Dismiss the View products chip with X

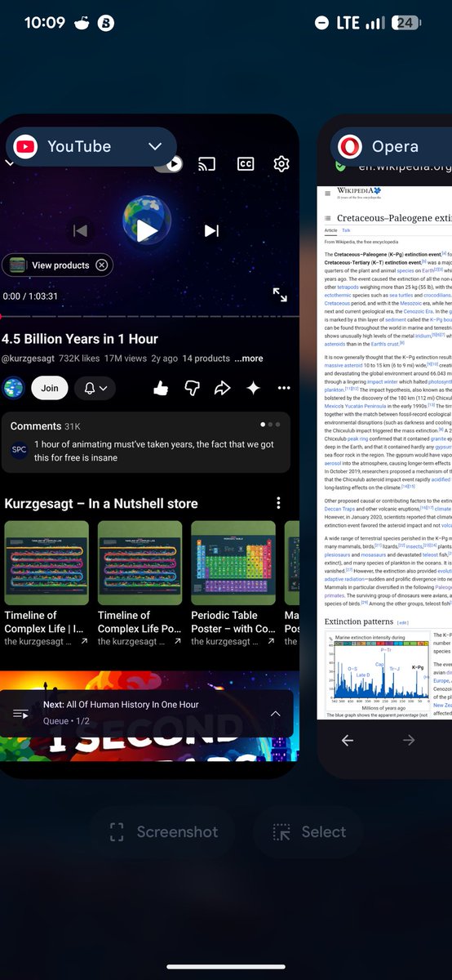point(101,265)
